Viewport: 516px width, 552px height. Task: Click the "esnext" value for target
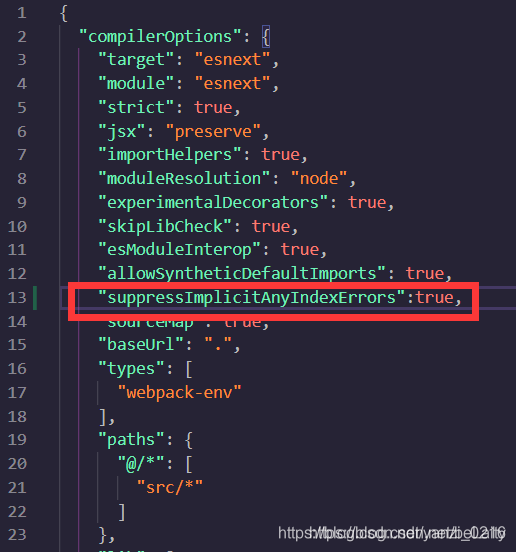232,59
